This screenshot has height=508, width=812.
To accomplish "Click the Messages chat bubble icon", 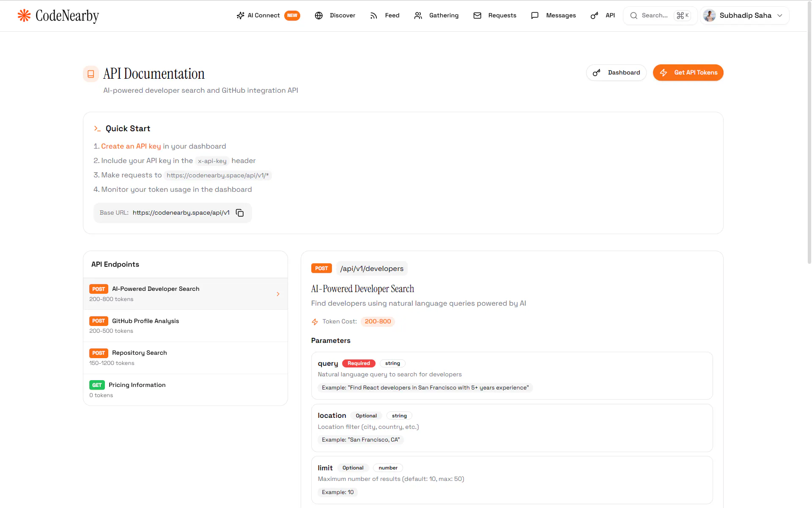I will 535,16.
